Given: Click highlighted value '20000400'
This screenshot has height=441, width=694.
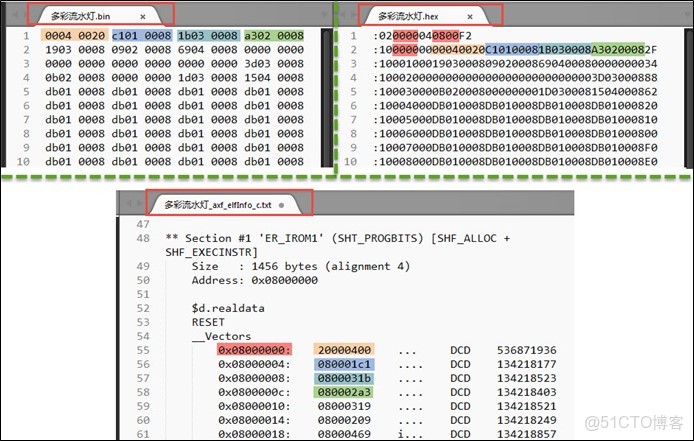Looking at the screenshot, I should (344, 350).
